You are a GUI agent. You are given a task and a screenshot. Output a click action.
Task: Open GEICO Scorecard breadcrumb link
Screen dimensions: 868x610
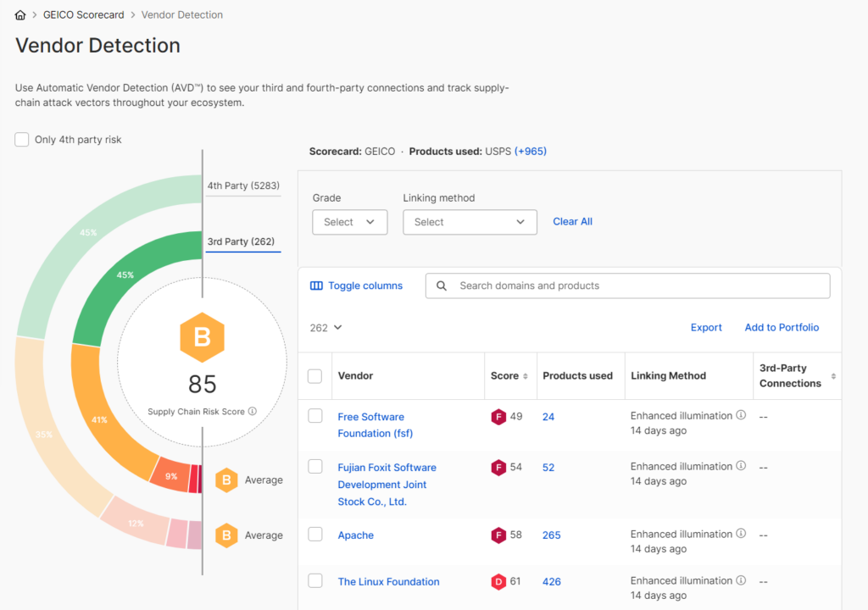coord(84,15)
